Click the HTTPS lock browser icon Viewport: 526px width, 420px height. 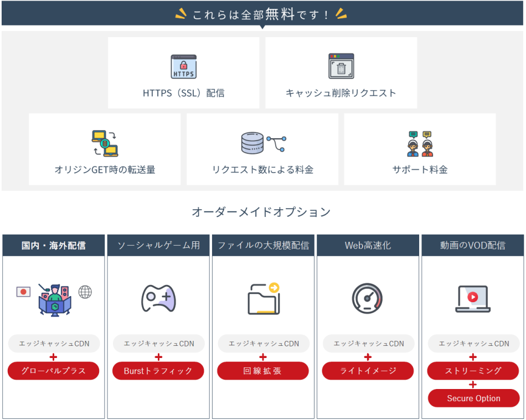[183, 66]
